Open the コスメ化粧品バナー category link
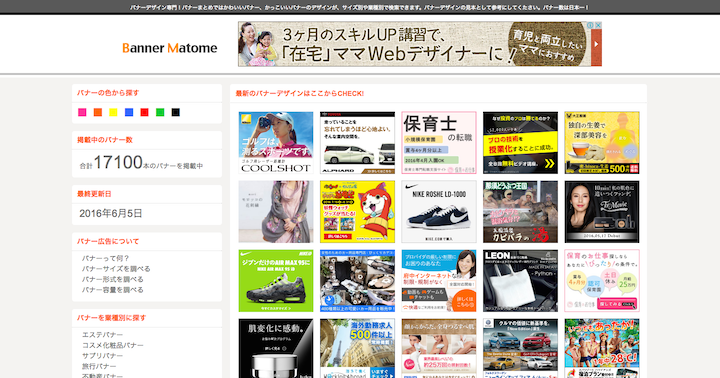This screenshot has width=720, height=378. click(112, 345)
